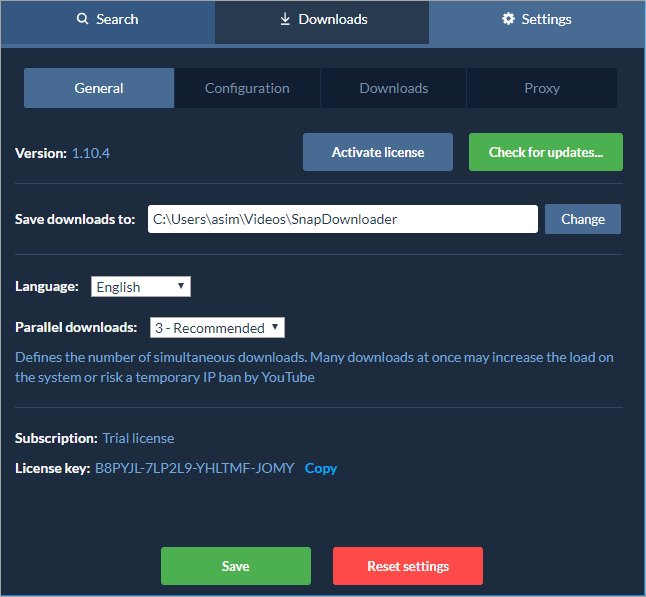
Task: Go to the Proxy tab
Action: pyautogui.click(x=541, y=88)
